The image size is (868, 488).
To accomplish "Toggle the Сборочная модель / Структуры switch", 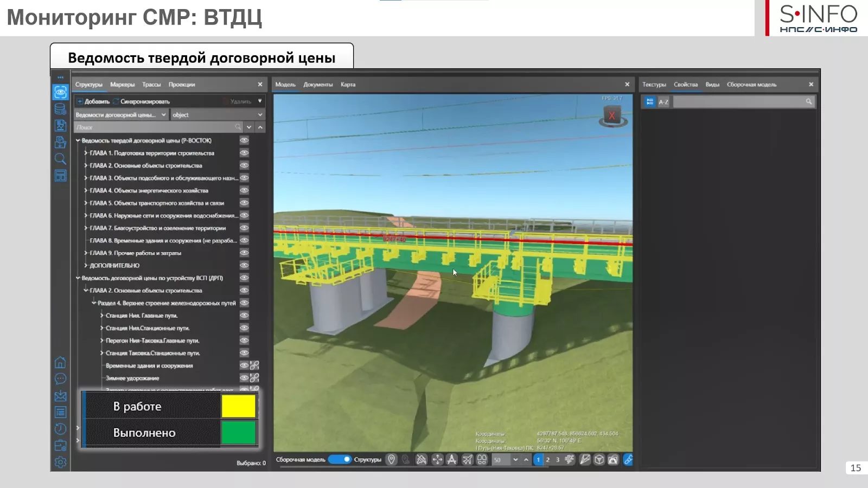I will tap(340, 460).
